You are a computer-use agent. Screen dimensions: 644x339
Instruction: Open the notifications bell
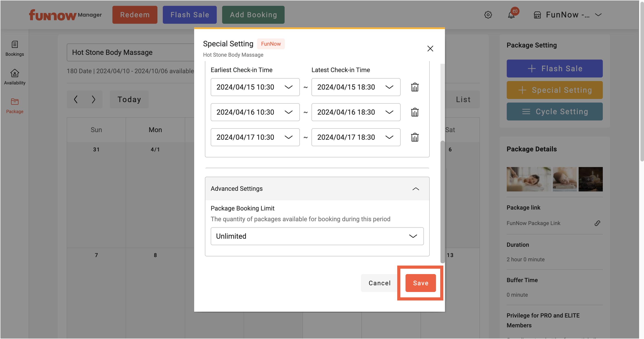511,15
